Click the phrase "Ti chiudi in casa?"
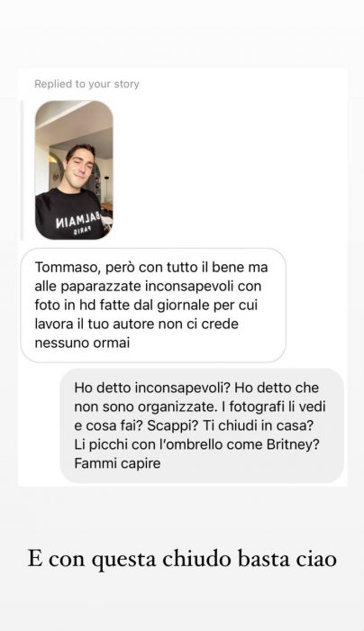 click(x=257, y=425)
